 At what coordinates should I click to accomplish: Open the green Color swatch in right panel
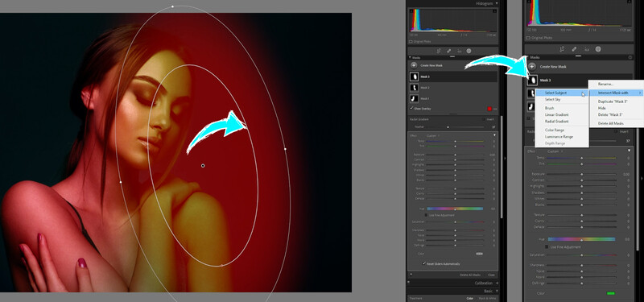[611, 293]
